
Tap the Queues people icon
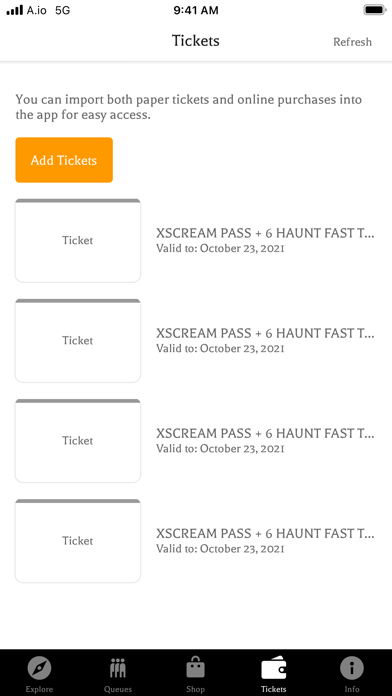tap(118, 668)
